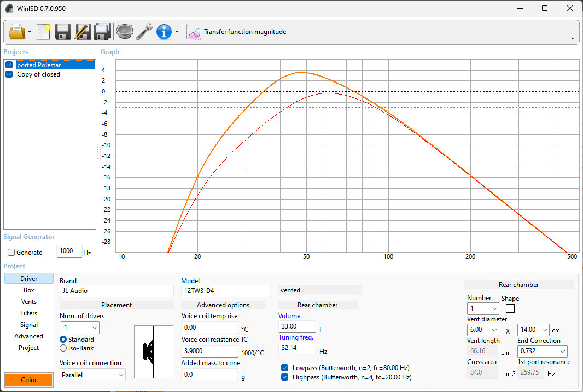Screen dimensions: 583x392
Task: Create a new project with the blank page icon
Action: click(43, 32)
